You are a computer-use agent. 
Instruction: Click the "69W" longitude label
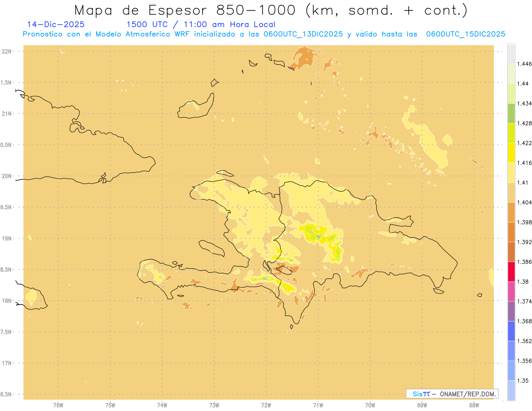(422, 405)
